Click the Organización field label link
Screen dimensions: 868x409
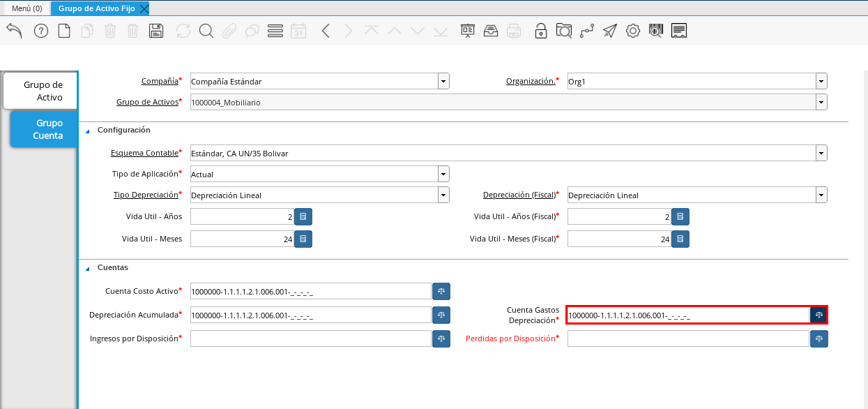[531, 81]
